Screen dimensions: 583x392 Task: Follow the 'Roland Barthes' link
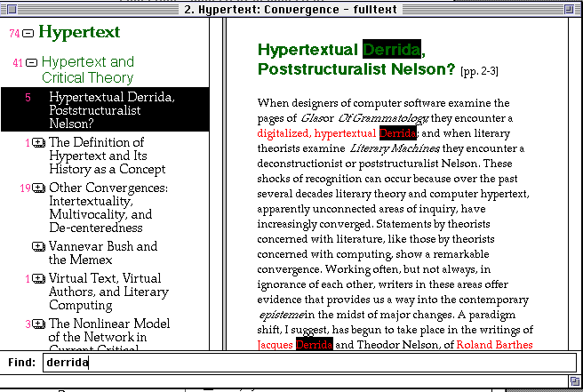(494, 345)
